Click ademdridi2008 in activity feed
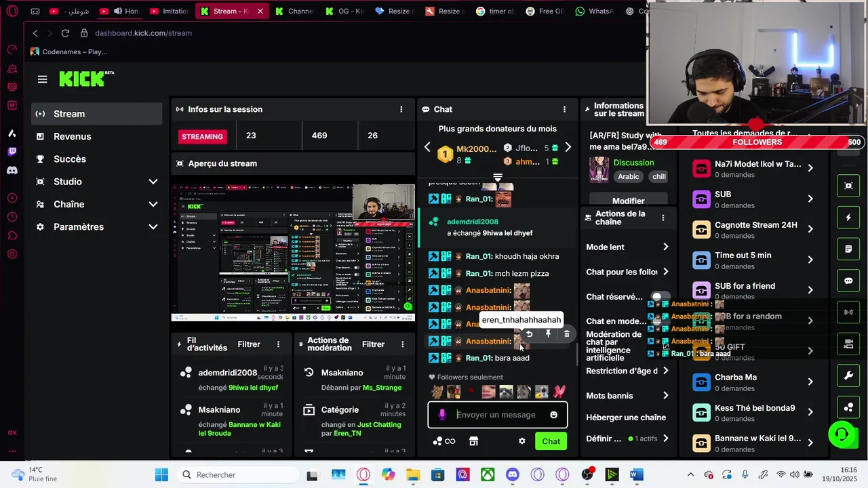This screenshot has width=868, height=488. click(228, 373)
